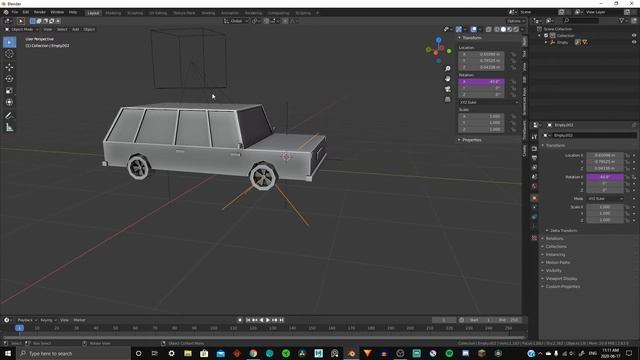Toggle viewport overlays button
Image resolution: width=640 pixels, height=360 pixels.
click(473, 29)
